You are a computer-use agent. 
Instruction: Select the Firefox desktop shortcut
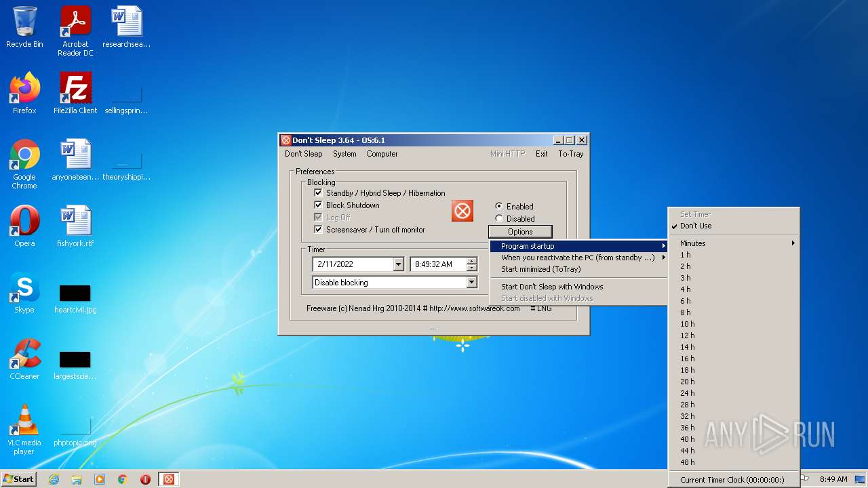pyautogui.click(x=24, y=94)
